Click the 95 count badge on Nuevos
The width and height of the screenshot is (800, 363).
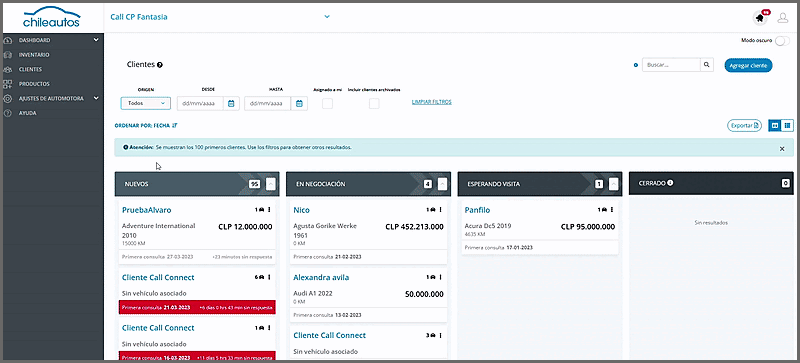tap(254, 184)
